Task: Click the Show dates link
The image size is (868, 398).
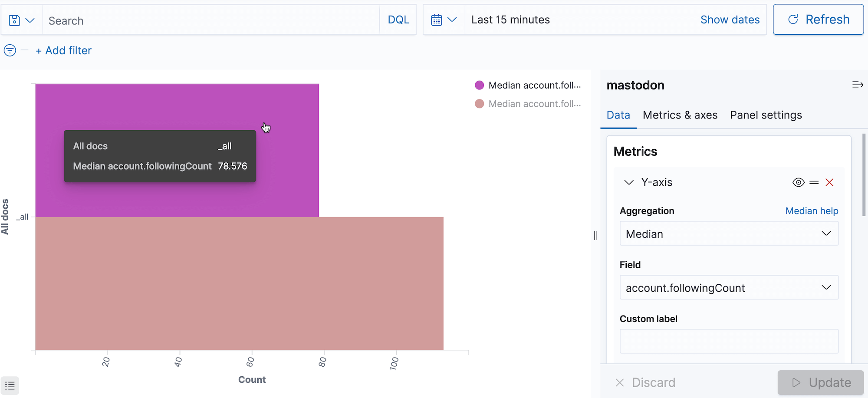Action: [x=730, y=19]
